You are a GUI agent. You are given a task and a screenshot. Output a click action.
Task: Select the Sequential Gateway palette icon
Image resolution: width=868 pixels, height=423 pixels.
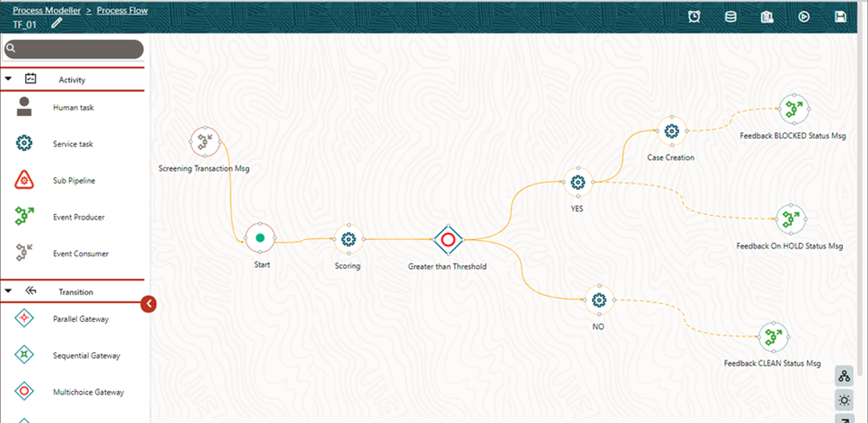24,355
